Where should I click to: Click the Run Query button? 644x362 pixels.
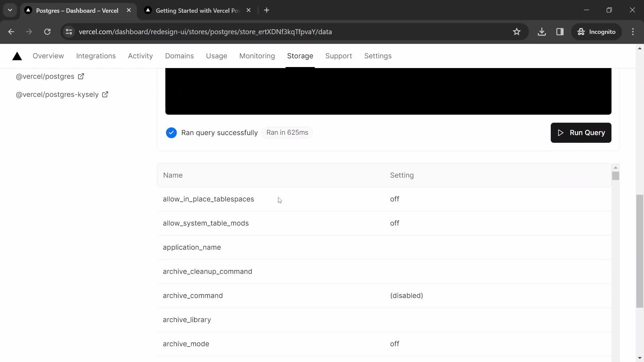(581, 133)
